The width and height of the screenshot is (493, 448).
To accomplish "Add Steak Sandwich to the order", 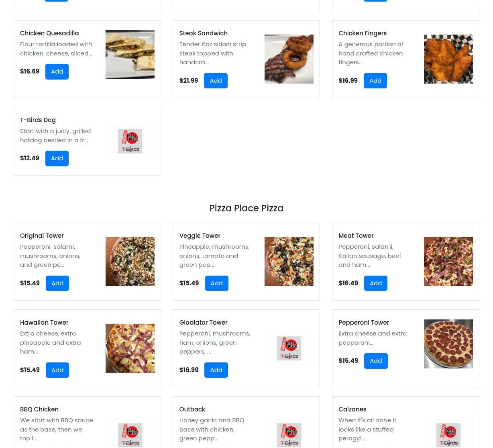I will pos(216,81).
